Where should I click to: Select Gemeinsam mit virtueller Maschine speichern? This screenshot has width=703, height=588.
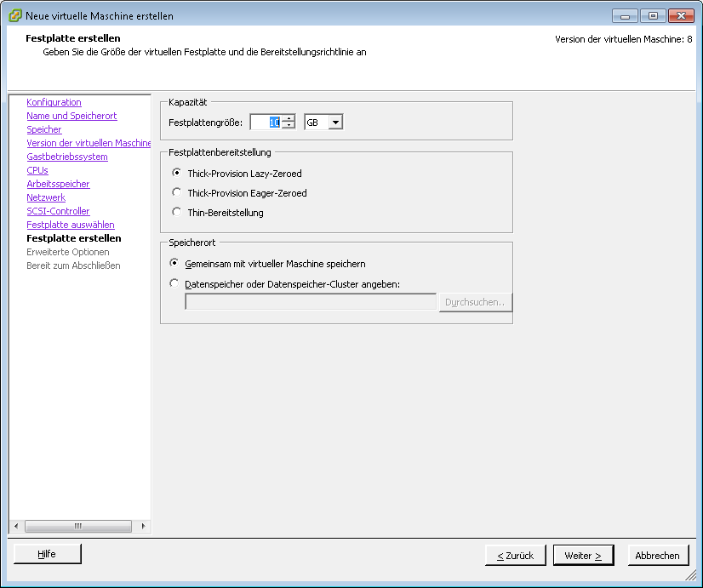pyautogui.click(x=175, y=264)
